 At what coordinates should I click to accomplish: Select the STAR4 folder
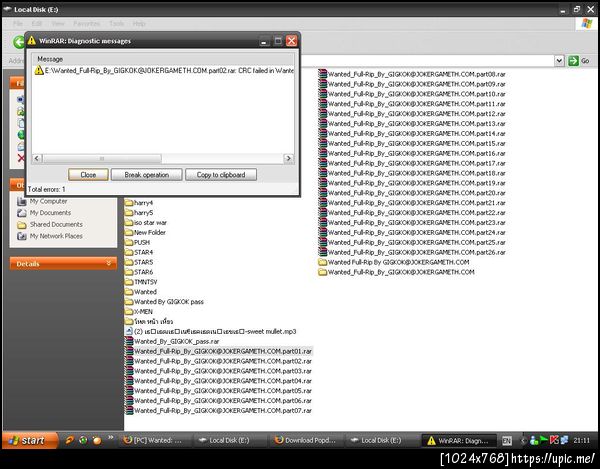139,252
